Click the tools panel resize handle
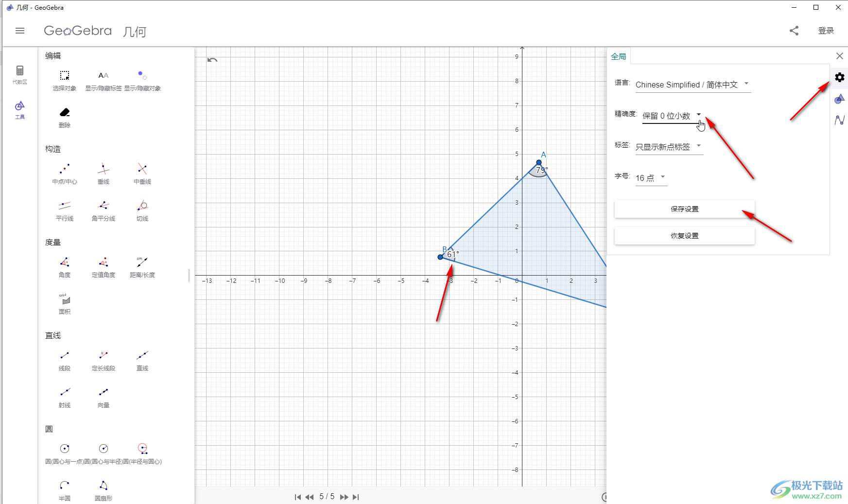The height and width of the screenshot is (504, 848). point(189,276)
